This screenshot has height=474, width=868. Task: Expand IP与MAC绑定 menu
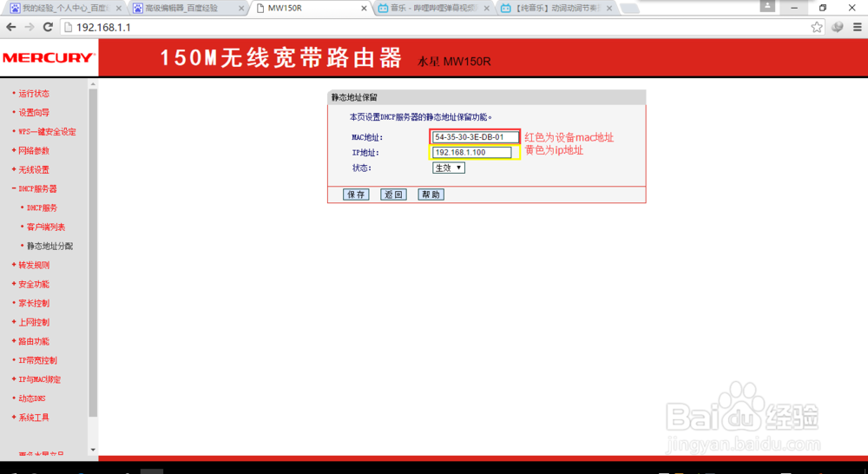click(40, 379)
